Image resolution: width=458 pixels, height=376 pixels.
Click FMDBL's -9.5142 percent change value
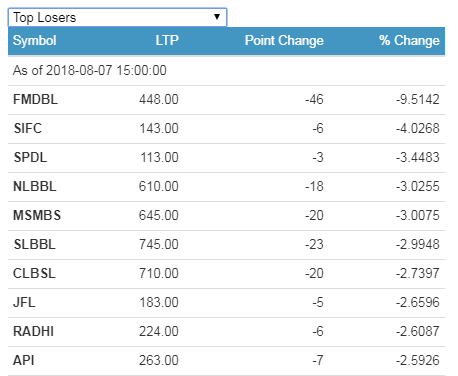click(x=418, y=99)
